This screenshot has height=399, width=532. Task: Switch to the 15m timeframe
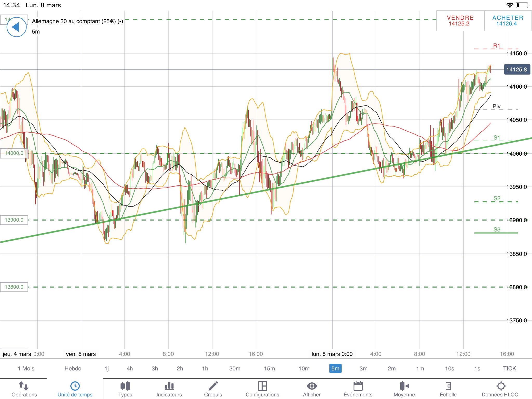[x=269, y=368]
